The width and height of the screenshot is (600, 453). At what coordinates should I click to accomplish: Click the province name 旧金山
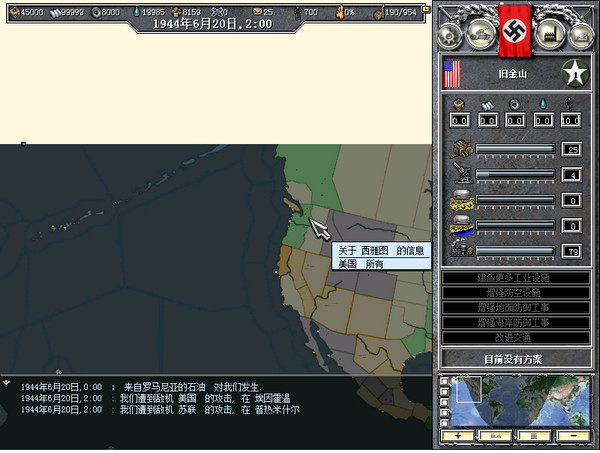tap(512, 74)
